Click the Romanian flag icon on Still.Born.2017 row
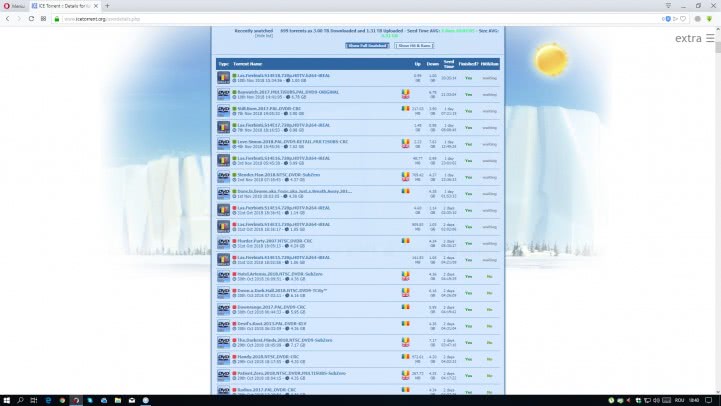This screenshot has width=721, height=406. [405, 109]
